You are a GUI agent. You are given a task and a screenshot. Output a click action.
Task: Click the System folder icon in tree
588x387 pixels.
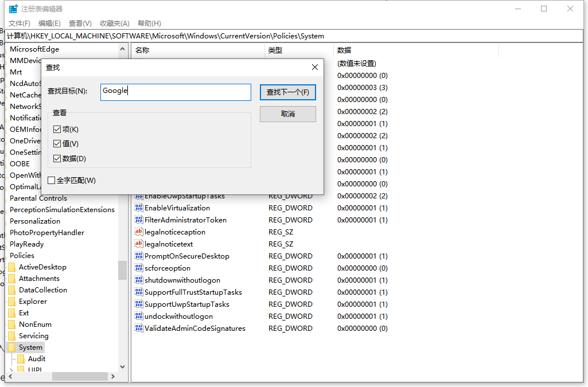12,347
